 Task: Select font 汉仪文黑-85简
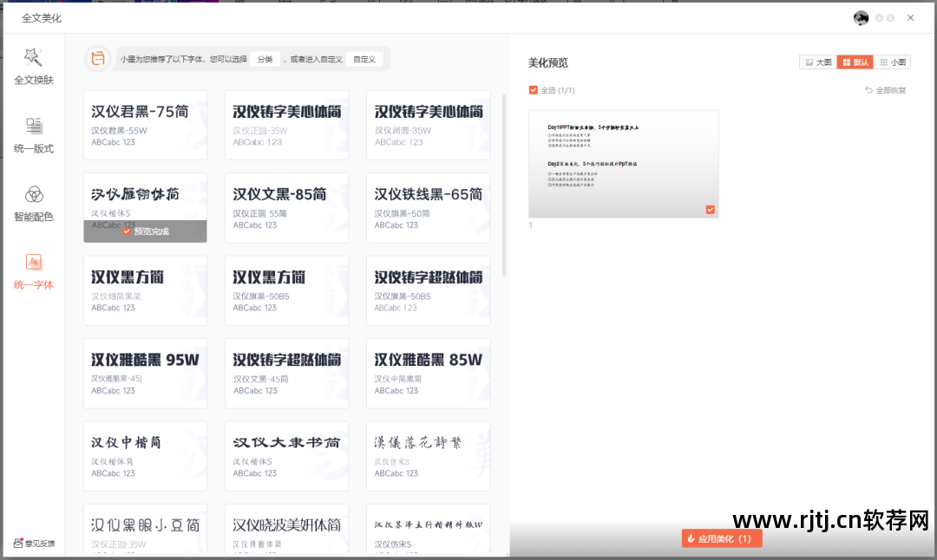[x=286, y=207]
